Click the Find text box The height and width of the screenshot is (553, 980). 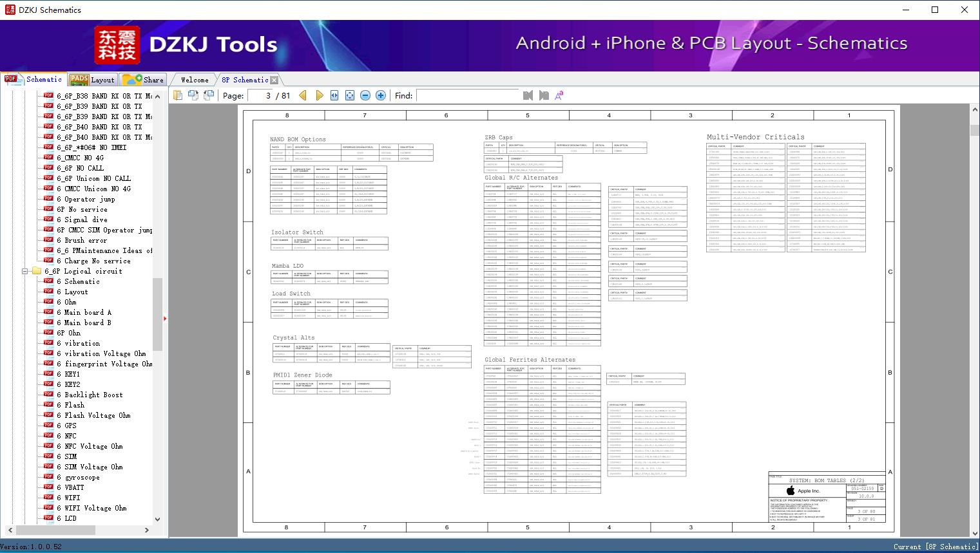click(x=468, y=95)
